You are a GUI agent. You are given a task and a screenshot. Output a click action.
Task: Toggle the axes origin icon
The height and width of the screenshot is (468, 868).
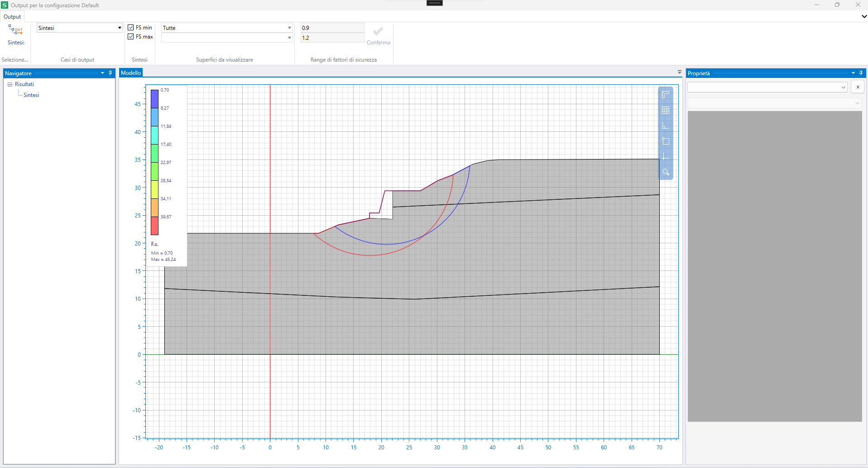click(x=665, y=156)
